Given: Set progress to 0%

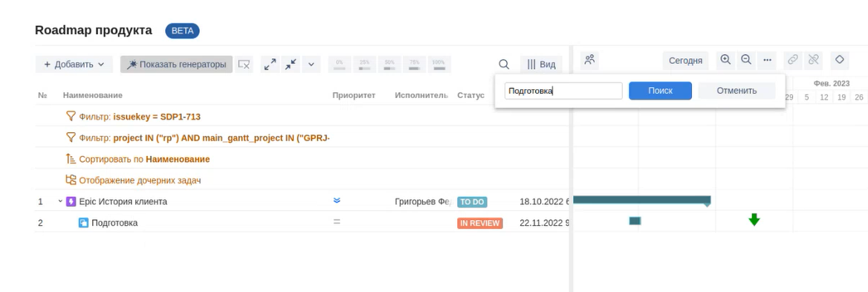Looking at the screenshot, I should coord(340,65).
